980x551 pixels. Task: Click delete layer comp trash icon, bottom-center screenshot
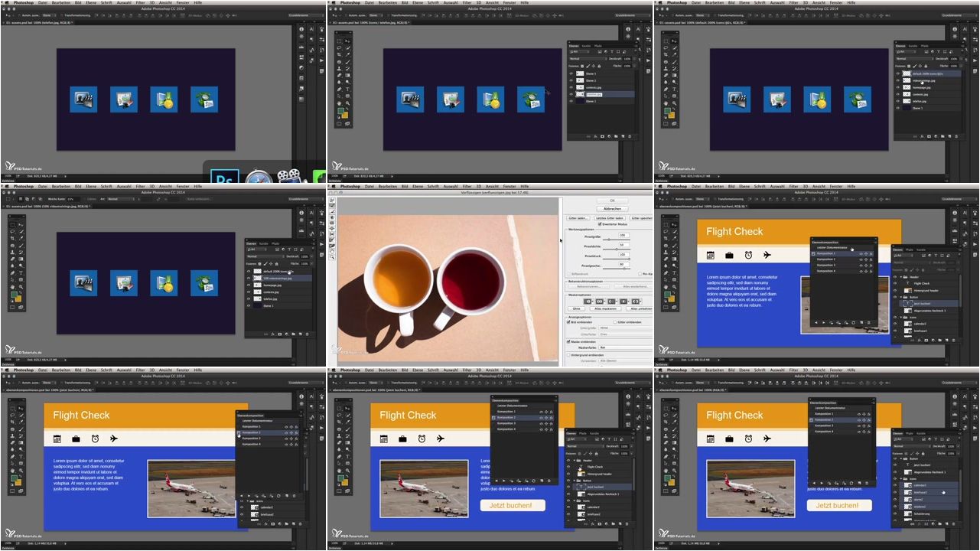549,481
